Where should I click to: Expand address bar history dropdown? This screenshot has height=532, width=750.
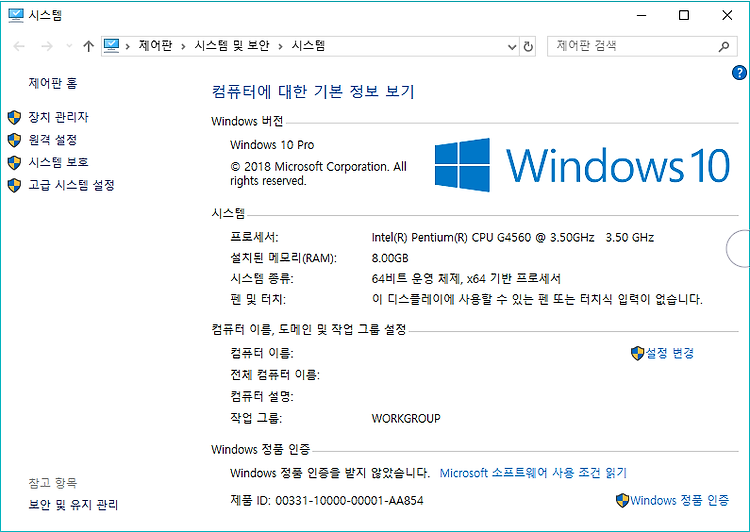tap(512, 47)
